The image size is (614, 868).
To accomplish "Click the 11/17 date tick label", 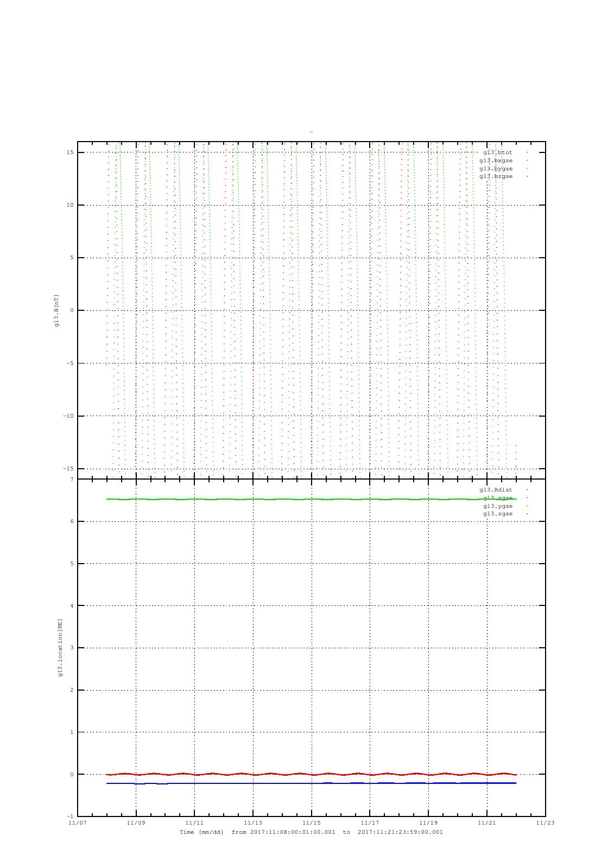I will [x=370, y=823].
